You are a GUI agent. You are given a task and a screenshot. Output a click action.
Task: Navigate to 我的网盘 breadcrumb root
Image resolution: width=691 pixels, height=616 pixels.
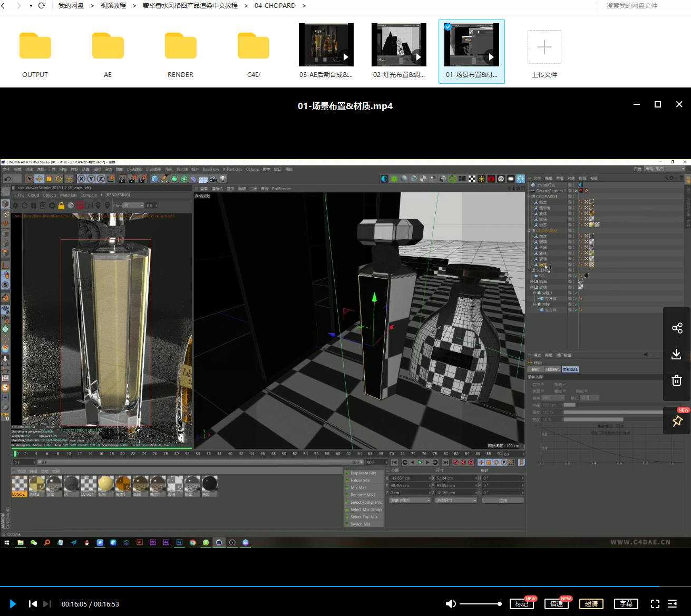71,6
